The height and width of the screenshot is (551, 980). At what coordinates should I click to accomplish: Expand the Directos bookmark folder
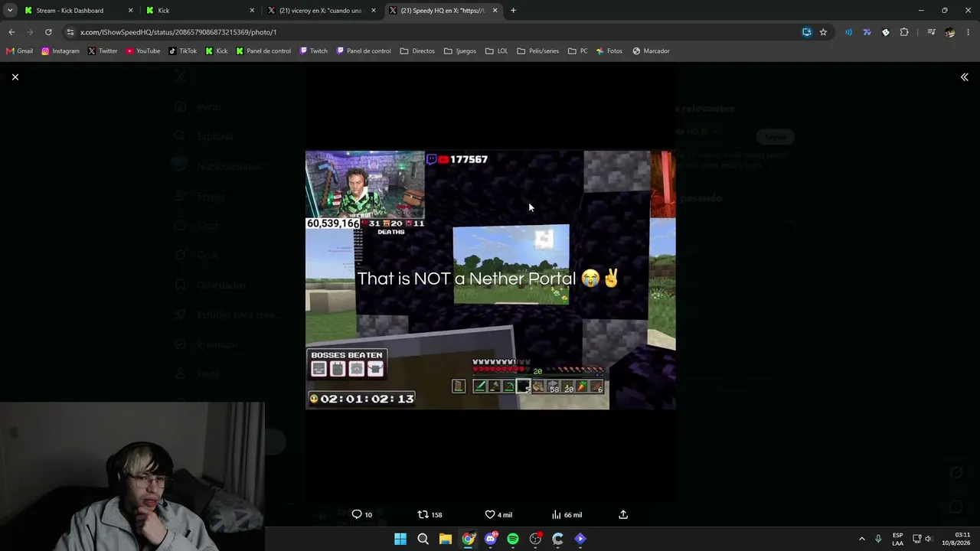tap(417, 51)
